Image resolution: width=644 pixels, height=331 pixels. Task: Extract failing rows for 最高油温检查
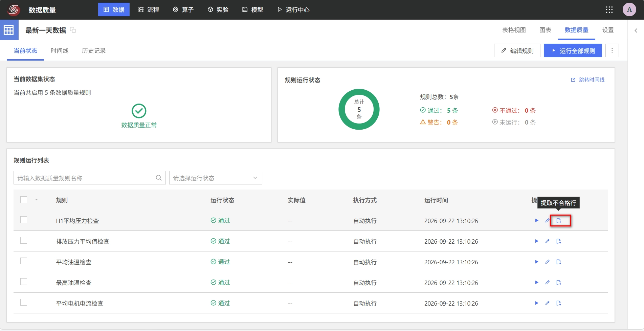(x=559, y=282)
